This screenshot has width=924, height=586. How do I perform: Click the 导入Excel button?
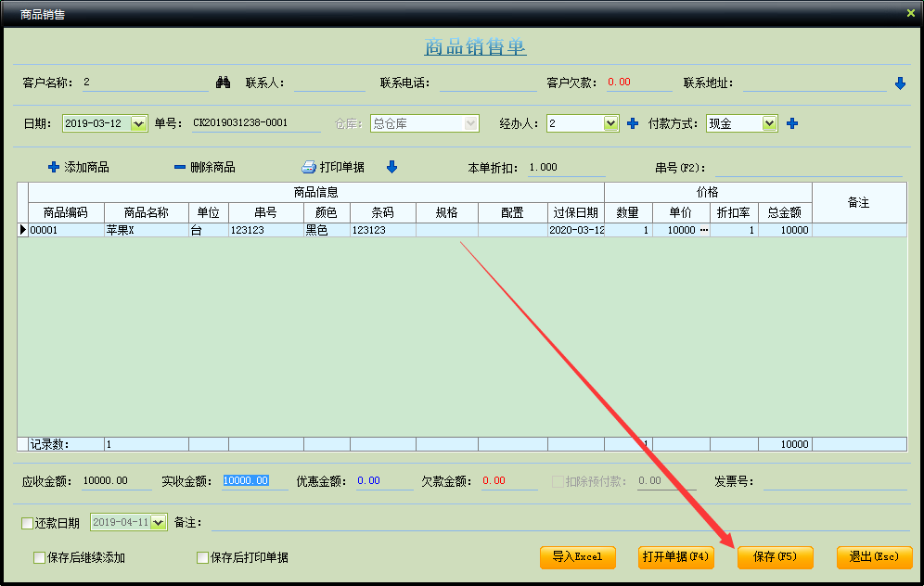pyautogui.click(x=577, y=557)
